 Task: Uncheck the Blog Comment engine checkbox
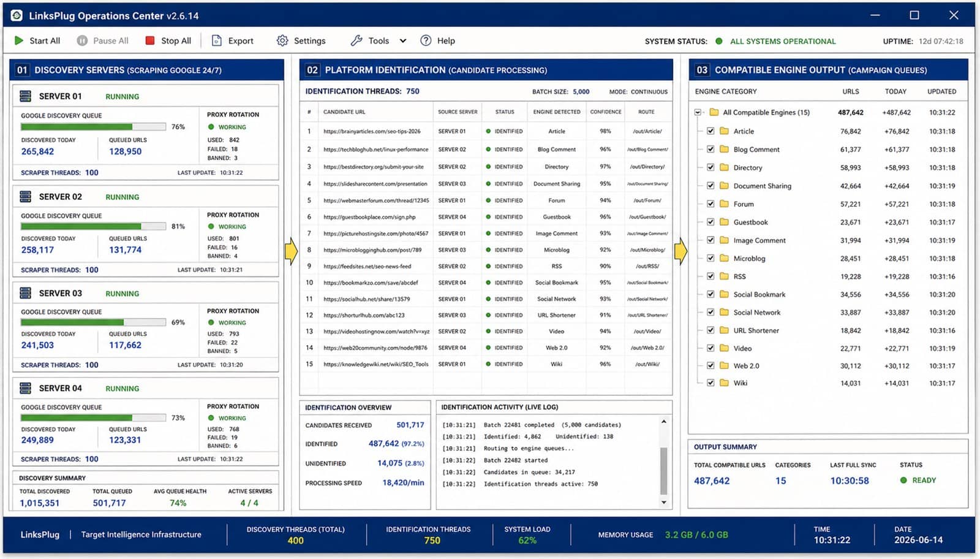click(x=710, y=149)
